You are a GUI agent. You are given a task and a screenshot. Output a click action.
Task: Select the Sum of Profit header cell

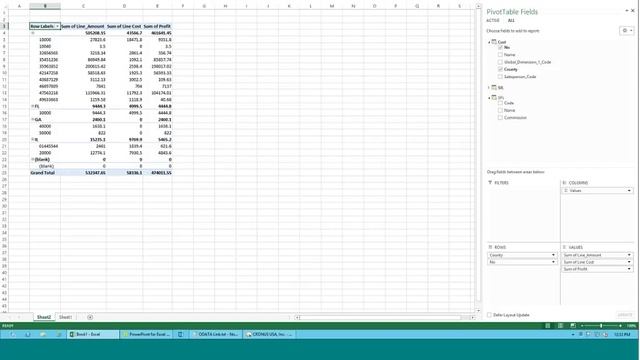click(158, 26)
